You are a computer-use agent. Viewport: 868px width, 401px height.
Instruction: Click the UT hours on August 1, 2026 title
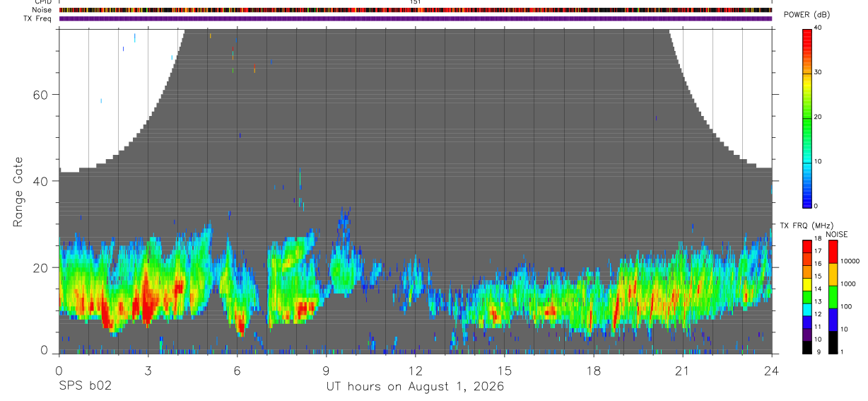[415, 386]
